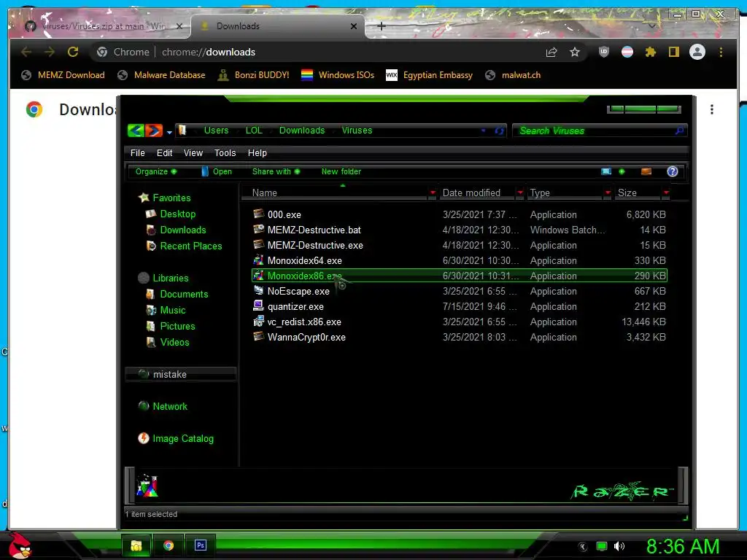Open malwat.ch bookmark
Viewport: 747px width, 560px height.
(x=513, y=75)
